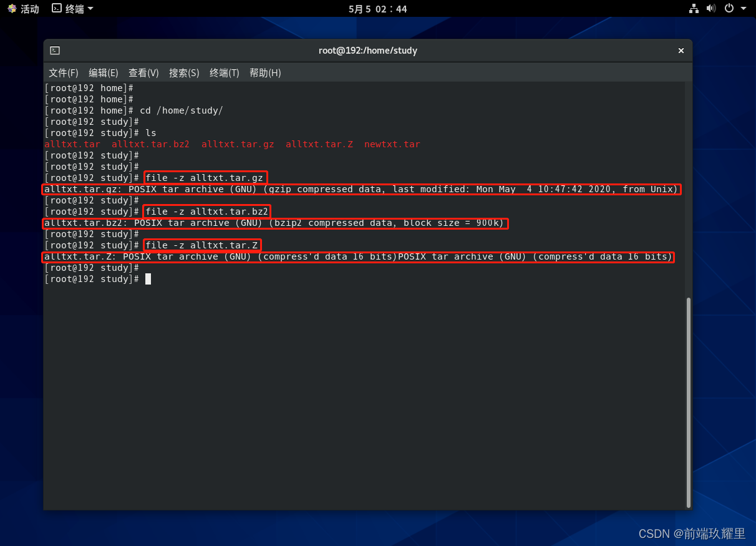Click alltxt.tar.Z in ls output
756x546 pixels.
[x=319, y=144]
